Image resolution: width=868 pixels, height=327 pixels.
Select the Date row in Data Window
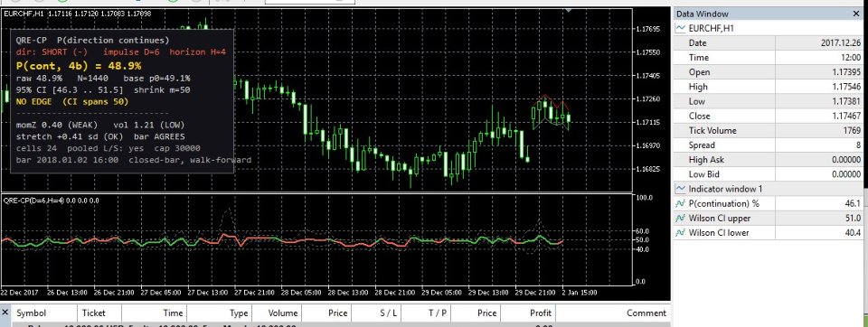coord(768,43)
